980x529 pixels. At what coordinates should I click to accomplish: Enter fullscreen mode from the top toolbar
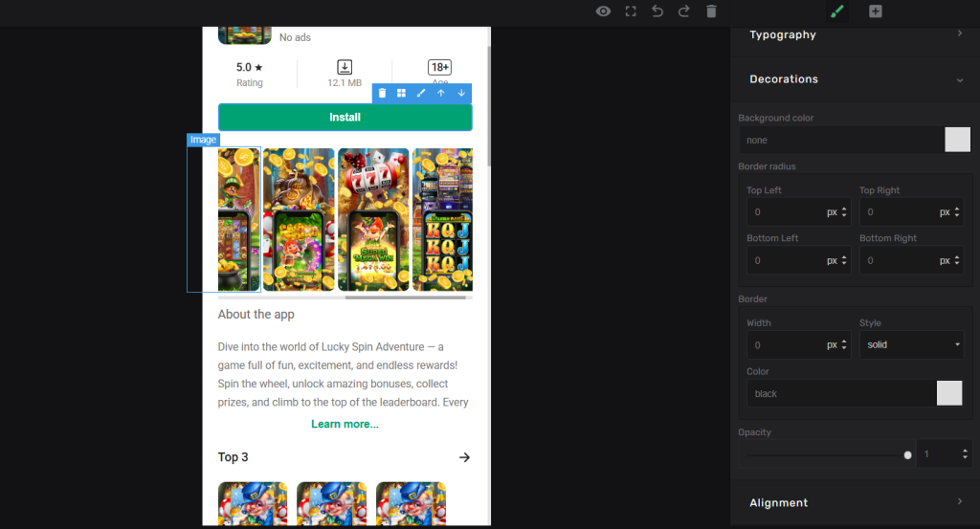point(631,11)
